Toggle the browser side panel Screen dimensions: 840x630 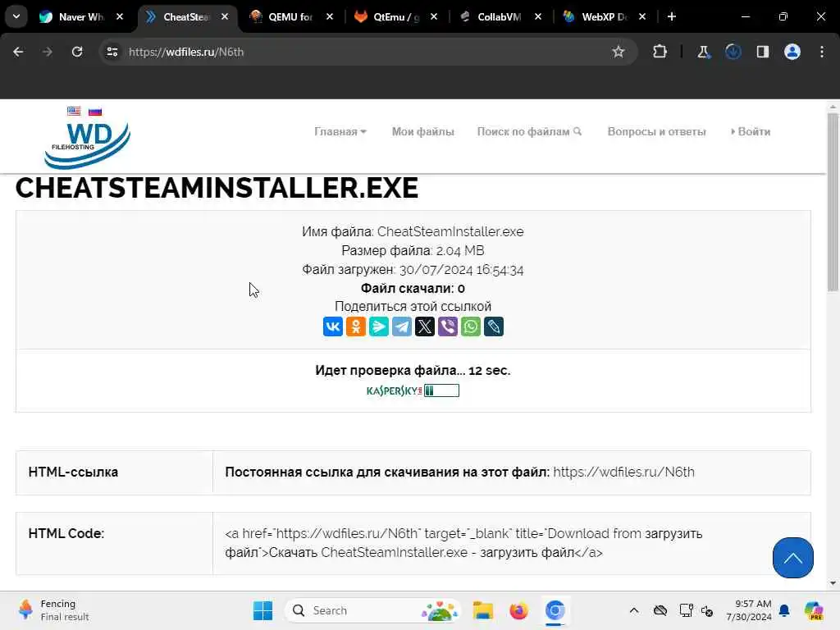point(762,52)
